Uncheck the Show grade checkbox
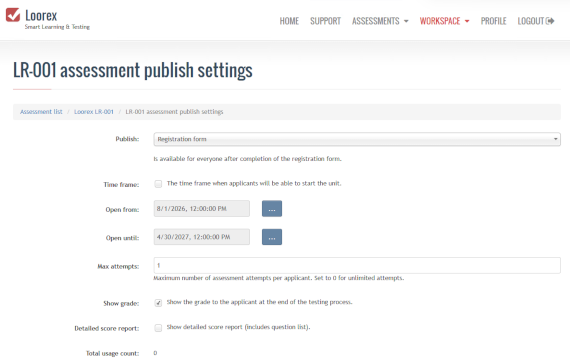570x360 pixels. [158, 303]
